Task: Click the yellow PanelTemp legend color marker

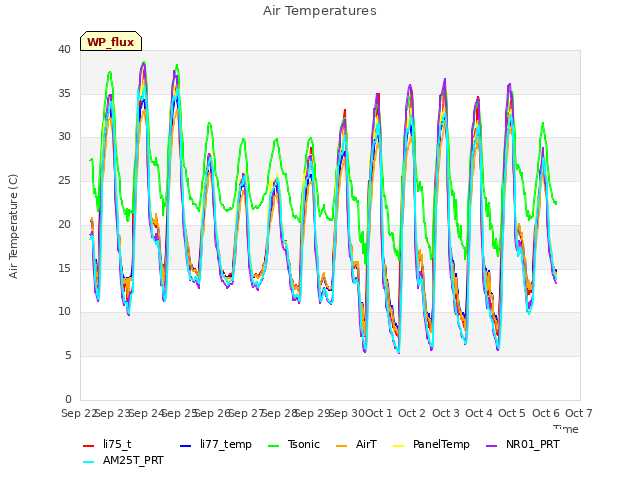Action: pos(398,446)
